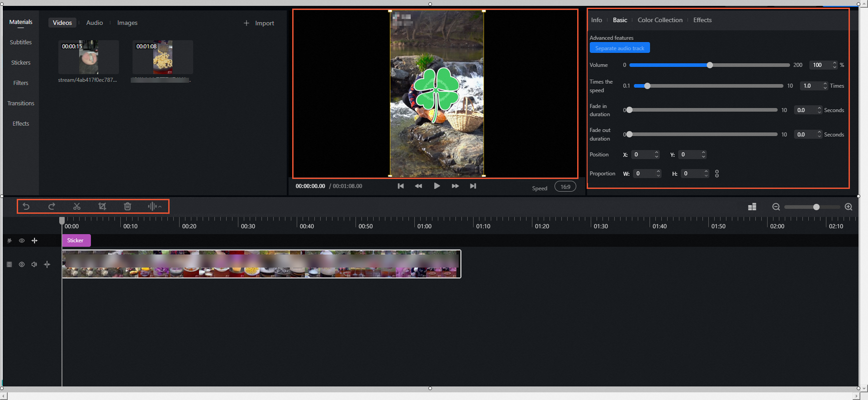The image size is (868, 400).
Task: Click the Proportion H input field
Action: 695,174
